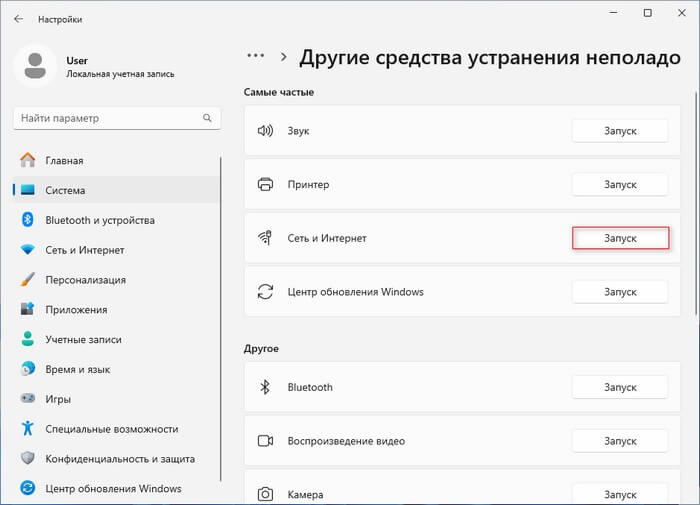Image resolution: width=700 pixels, height=505 pixels.
Task: Open Время и язык in sidebar
Action: pos(117,369)
